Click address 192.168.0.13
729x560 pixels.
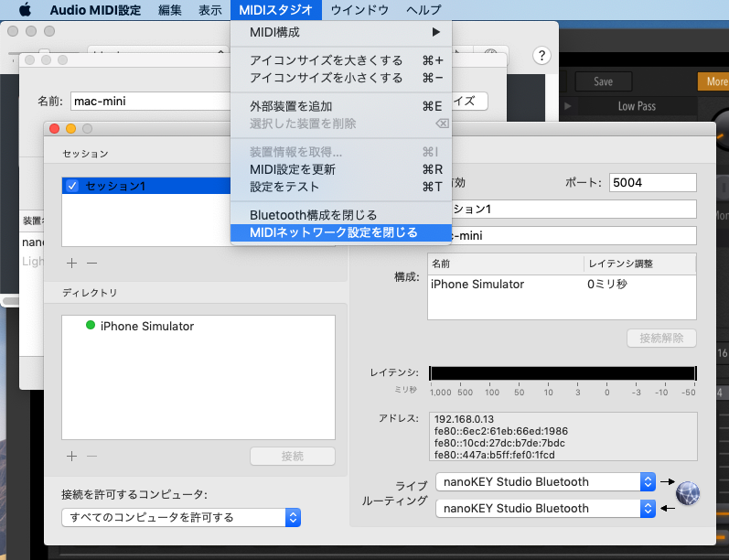coord(464,419)
